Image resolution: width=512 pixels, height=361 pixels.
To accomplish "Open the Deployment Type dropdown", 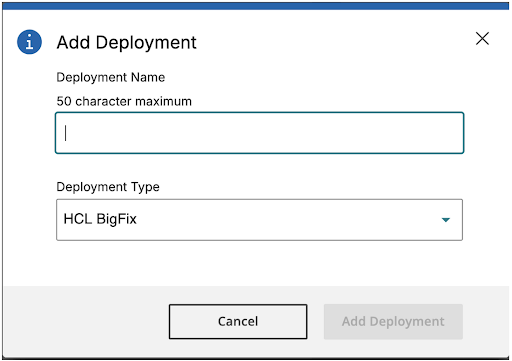I will coord(259,220).
